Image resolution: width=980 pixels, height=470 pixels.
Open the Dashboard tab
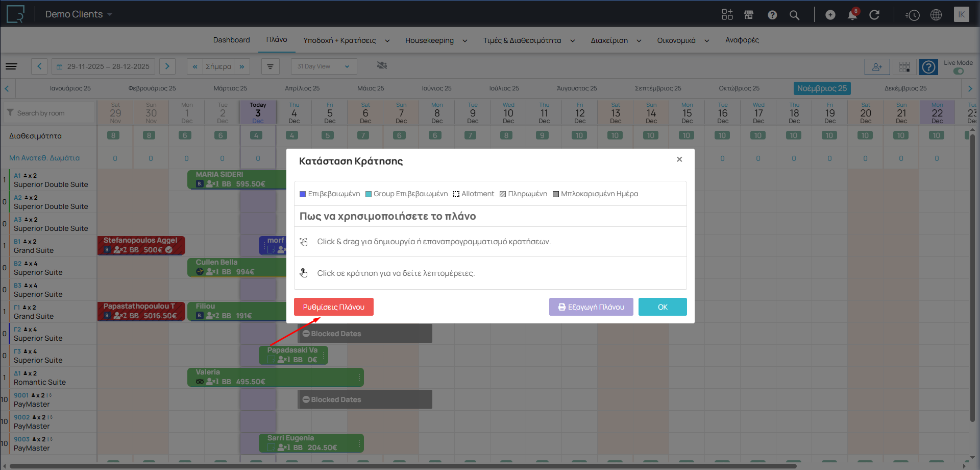[231, 40]
